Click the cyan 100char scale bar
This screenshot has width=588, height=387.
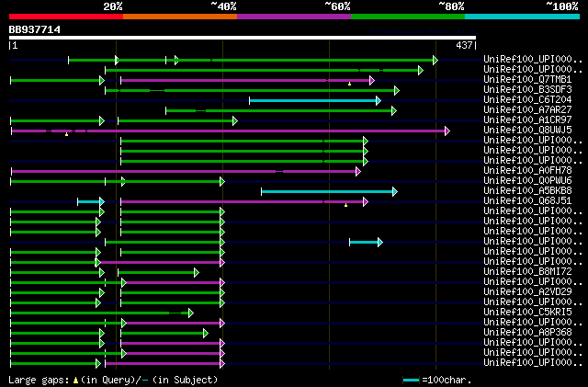(x=411, y=381)
